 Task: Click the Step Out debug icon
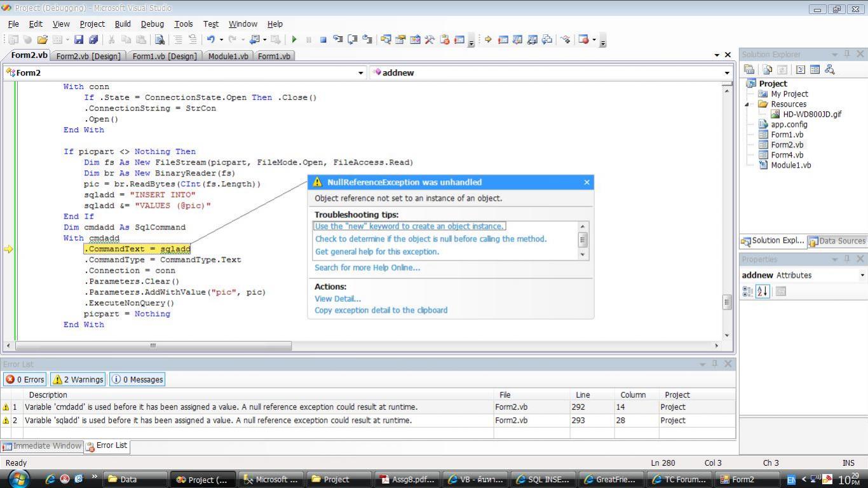coord(367,39)
